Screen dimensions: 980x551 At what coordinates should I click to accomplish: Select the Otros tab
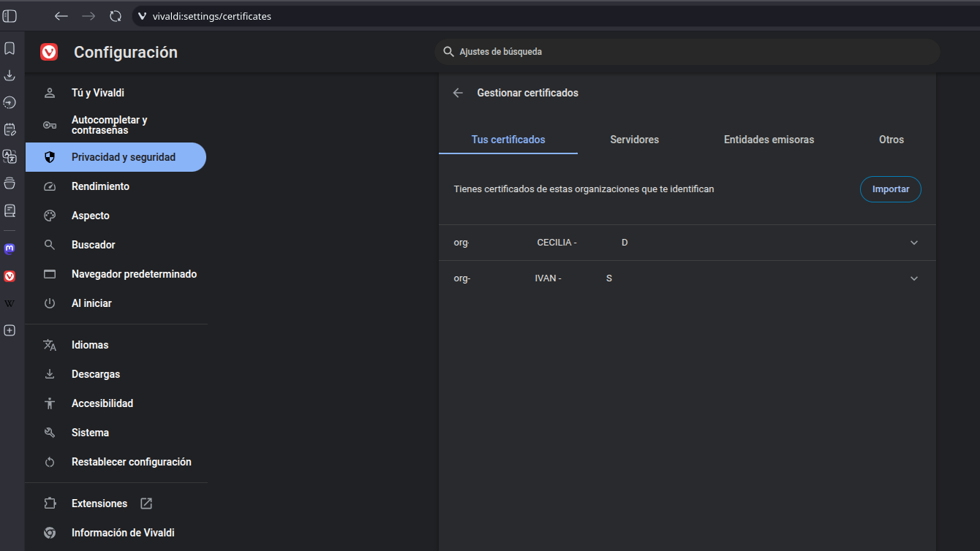891,140
